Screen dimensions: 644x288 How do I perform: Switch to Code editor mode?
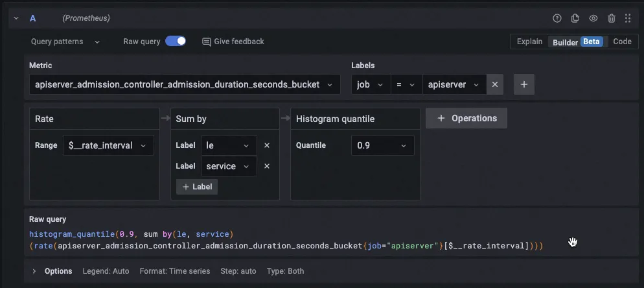622,42
